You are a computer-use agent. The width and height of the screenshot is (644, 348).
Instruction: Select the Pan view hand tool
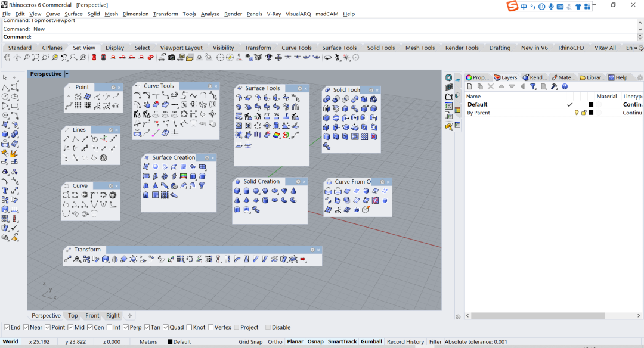[x=7, y=57]
